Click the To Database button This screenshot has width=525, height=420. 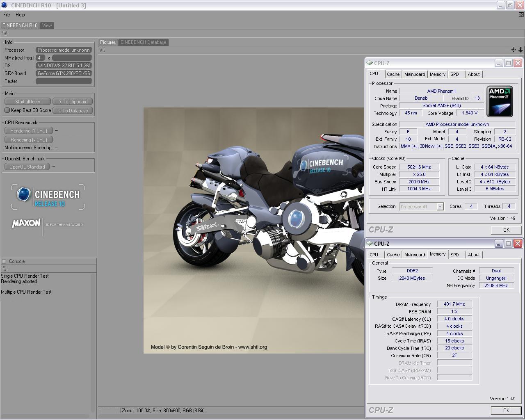click(73, 111)
